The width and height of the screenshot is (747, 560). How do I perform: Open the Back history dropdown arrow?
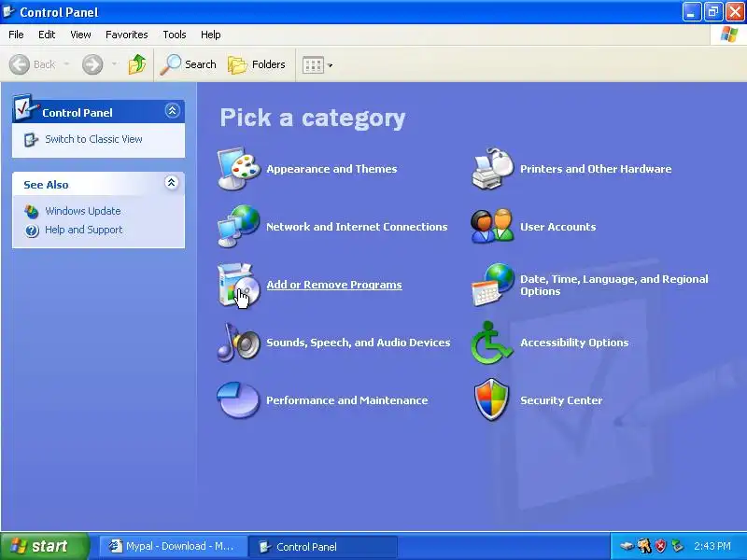click(66, 63)
